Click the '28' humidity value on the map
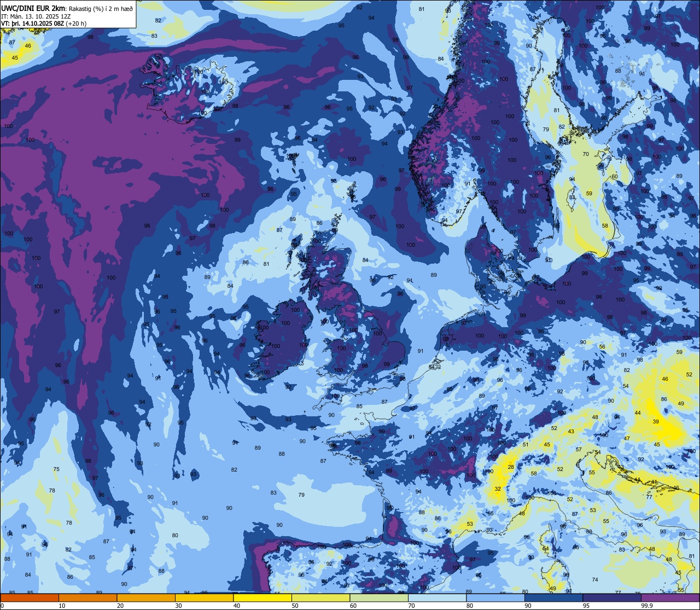Image resolution: width=700 pixels, height=610 pixels. click(x=511, y=467)
